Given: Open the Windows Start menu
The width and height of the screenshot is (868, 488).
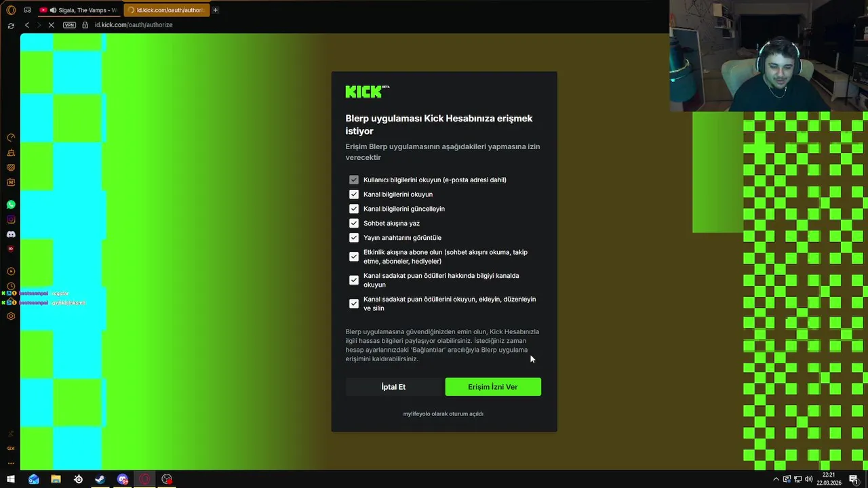Looking at the screenshot, I should 11,479.
